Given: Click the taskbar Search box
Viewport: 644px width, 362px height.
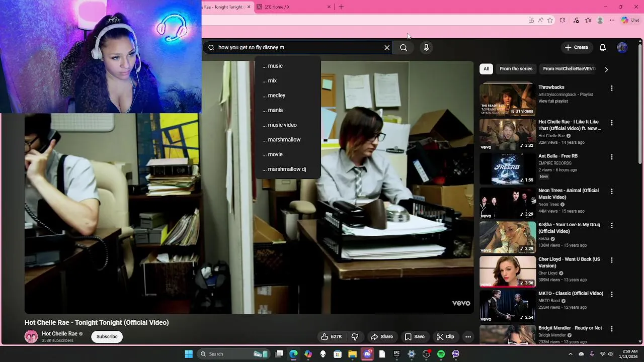Looking at the screenshot, I should (x=234, y=354).
